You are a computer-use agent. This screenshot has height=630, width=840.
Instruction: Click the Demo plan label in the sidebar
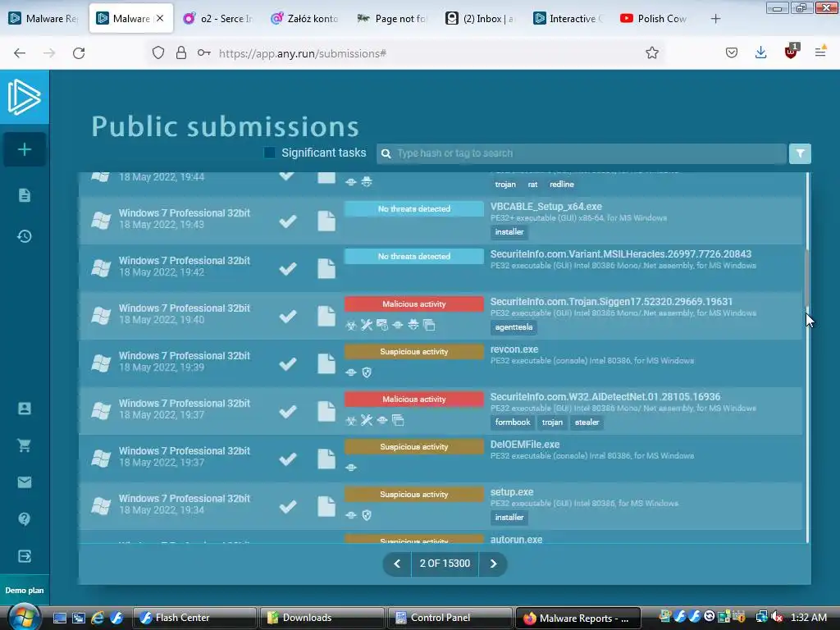(x=25, y=590)
